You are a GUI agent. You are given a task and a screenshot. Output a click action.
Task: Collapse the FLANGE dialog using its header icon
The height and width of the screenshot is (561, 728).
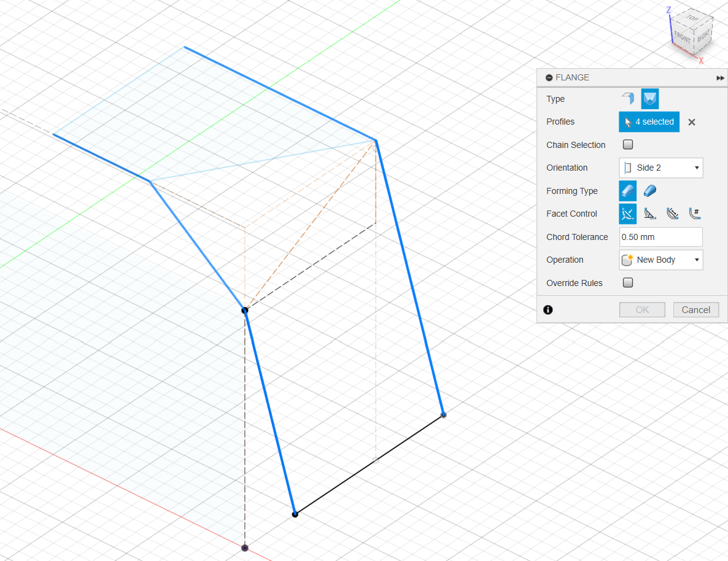[549, 77]
